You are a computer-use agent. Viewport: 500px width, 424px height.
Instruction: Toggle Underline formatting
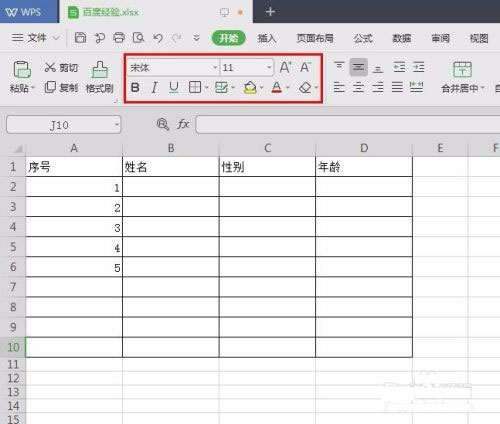pos(174,88)
